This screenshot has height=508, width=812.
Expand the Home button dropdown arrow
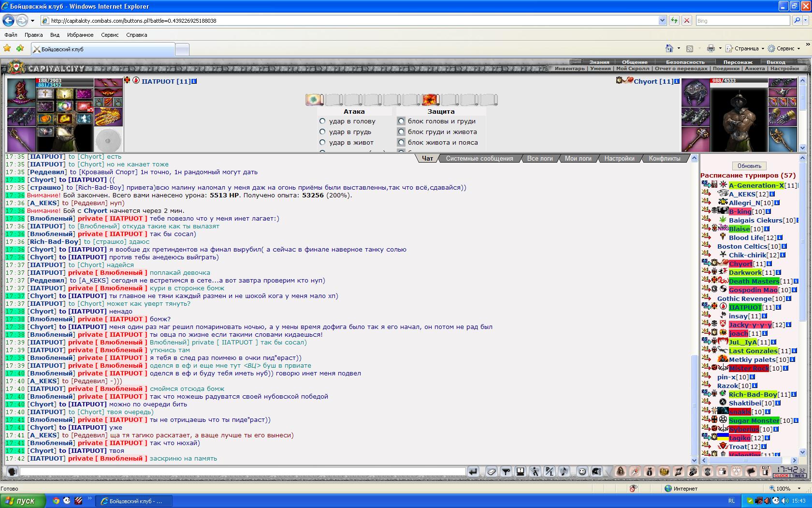coord(679,48)
